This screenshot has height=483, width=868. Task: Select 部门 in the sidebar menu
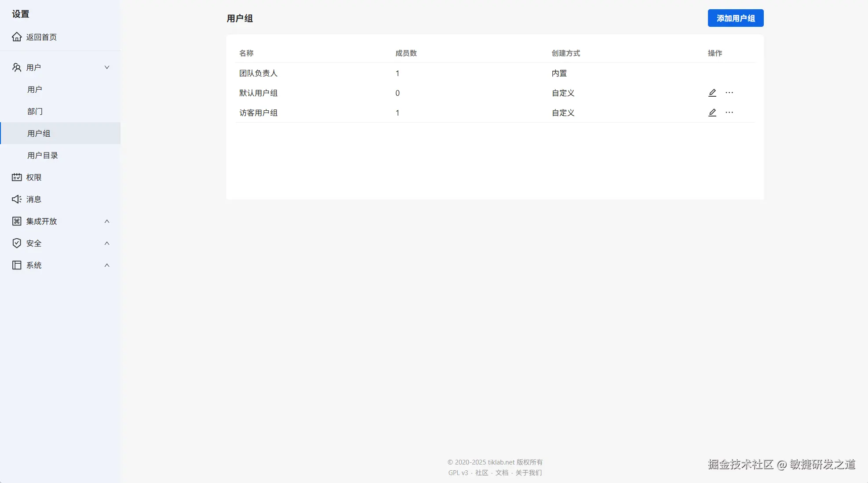point(35,111)
